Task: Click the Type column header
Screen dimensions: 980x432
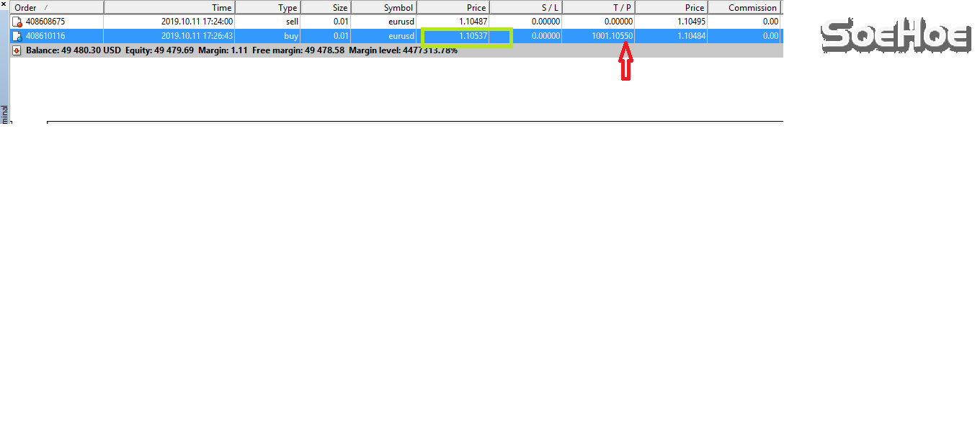Action: (288, 8)
